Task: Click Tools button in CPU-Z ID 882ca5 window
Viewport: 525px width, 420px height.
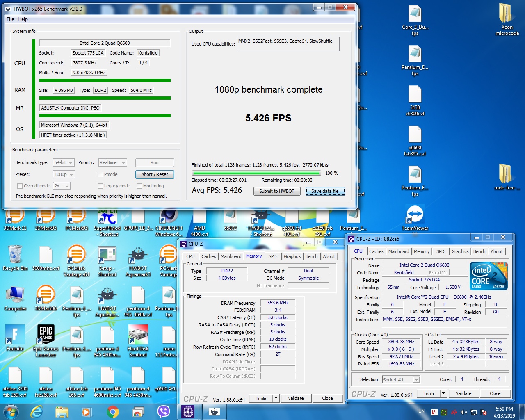Action: click(429, 393)
